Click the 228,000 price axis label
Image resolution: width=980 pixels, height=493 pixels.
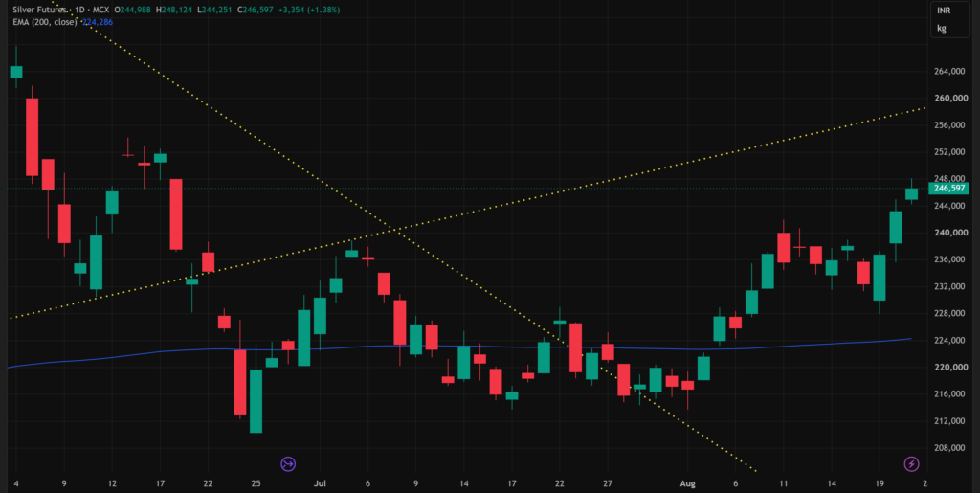click(x=948, y=313)
